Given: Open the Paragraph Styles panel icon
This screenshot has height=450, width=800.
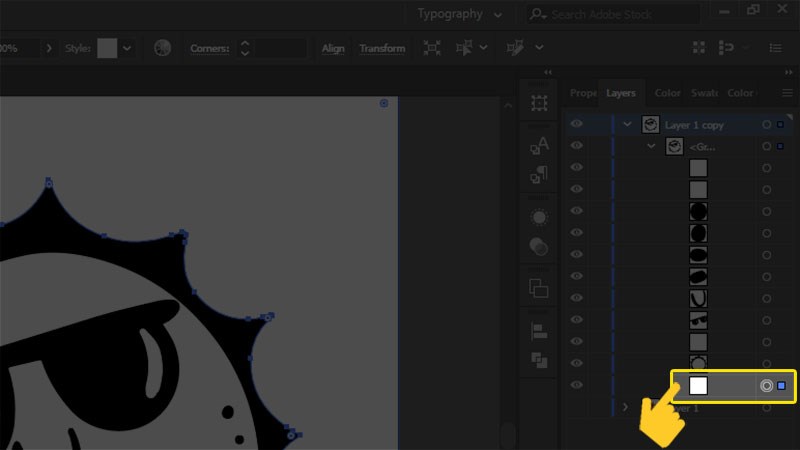Looking at the screenshot, I should 539,174.
